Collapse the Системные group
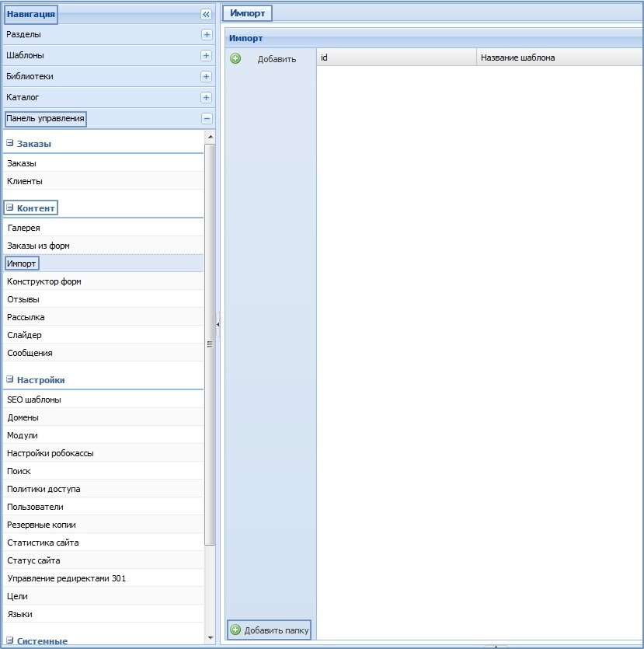 (10, 641)
